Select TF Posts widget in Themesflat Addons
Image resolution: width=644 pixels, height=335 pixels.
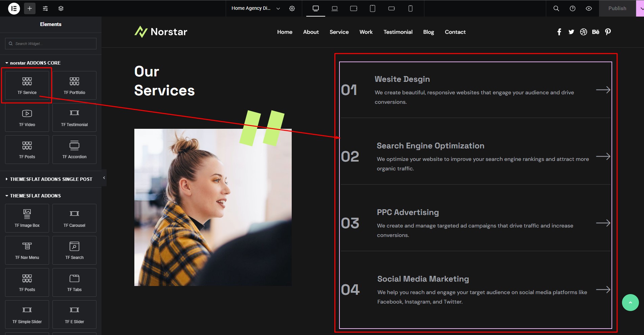(27, 282)
